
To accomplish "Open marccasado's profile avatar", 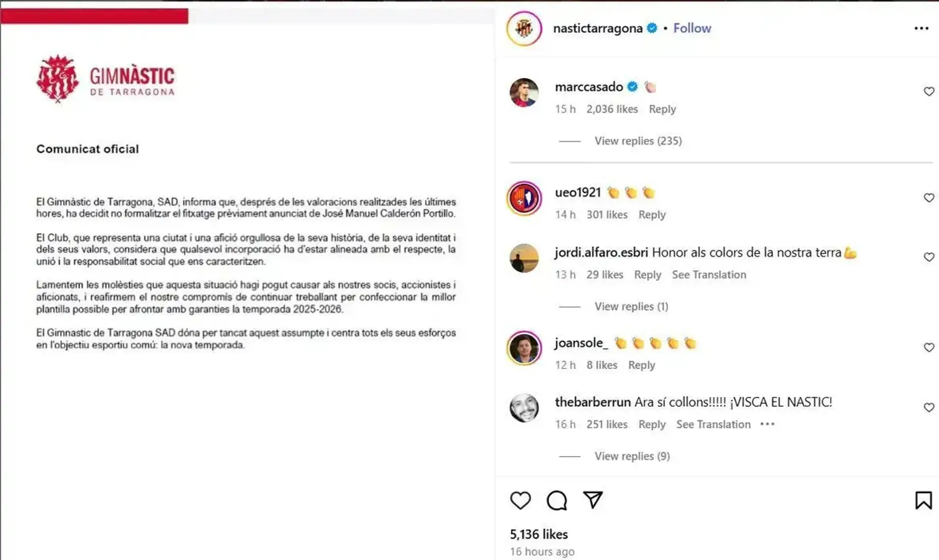I will click(524, 92).
